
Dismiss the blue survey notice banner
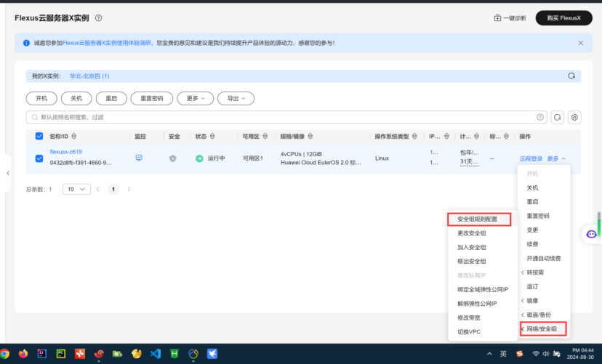580,43
